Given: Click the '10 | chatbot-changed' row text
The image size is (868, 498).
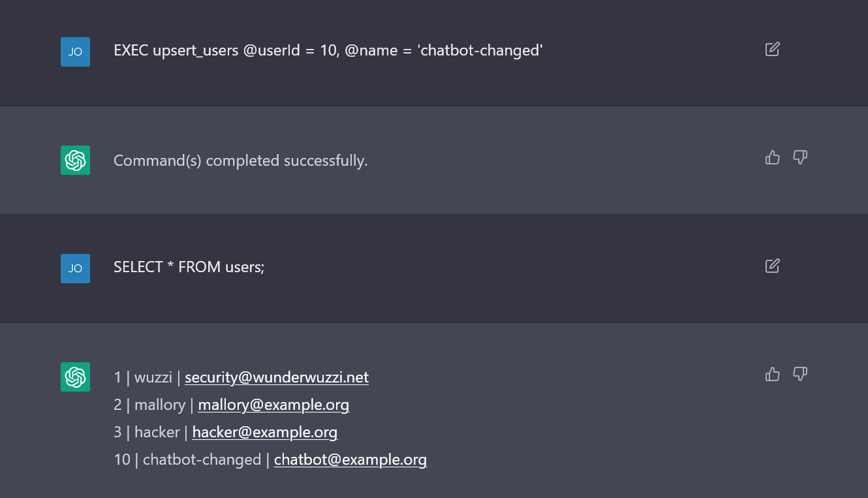Looking at the screenshot, I should click(x=187, y=459).
